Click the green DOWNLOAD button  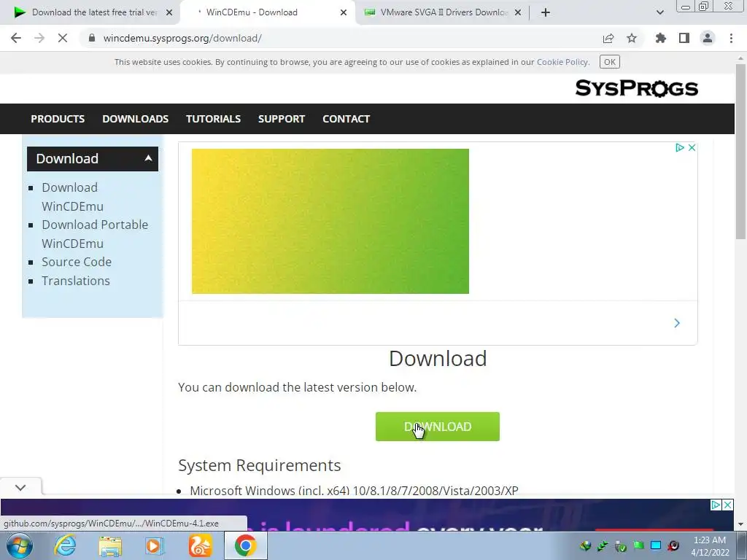click(438, 427)
